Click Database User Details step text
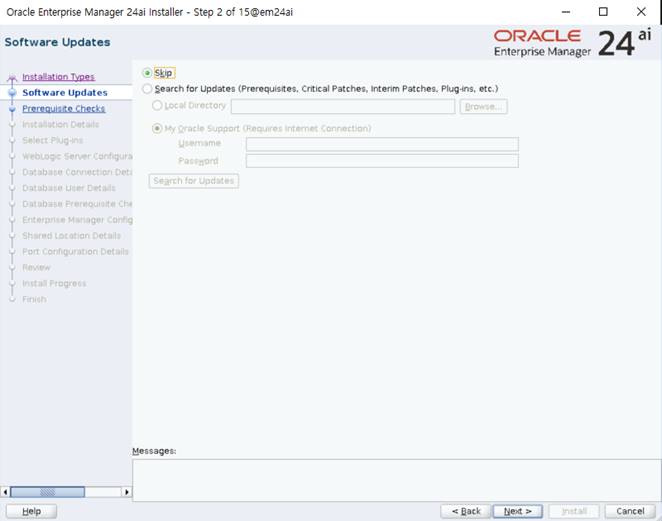Viewport: 662px width, 521px height. coord(68,188)
